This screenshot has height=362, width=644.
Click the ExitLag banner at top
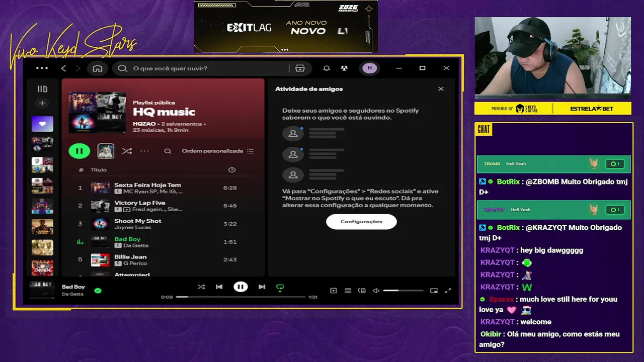[286, 27]
